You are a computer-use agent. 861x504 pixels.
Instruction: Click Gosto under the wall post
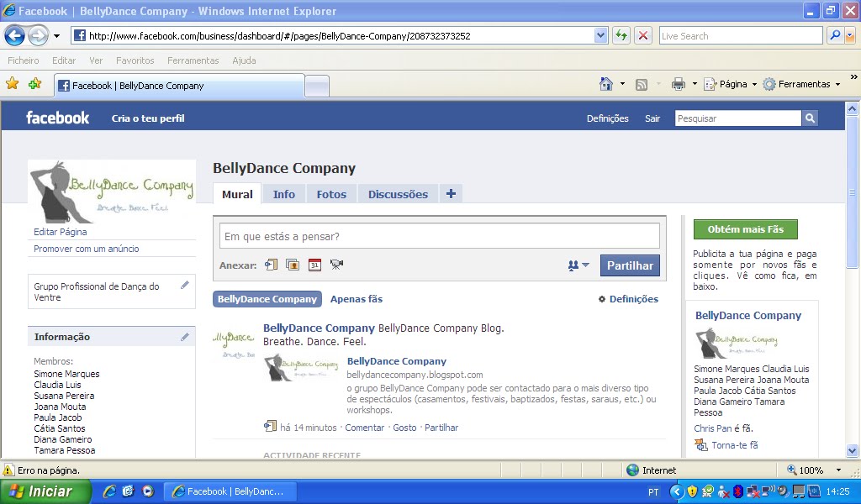(x=404, y=428)
